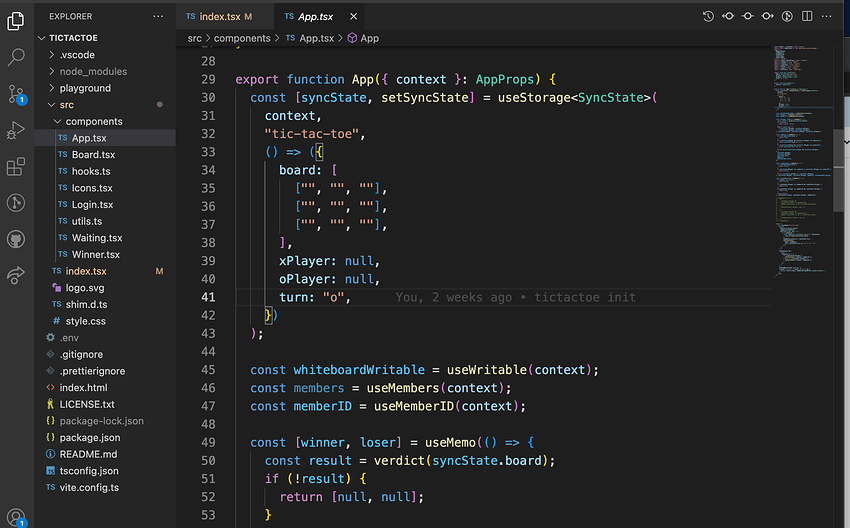Open vite.config.ts file

[x=105, y=487]
